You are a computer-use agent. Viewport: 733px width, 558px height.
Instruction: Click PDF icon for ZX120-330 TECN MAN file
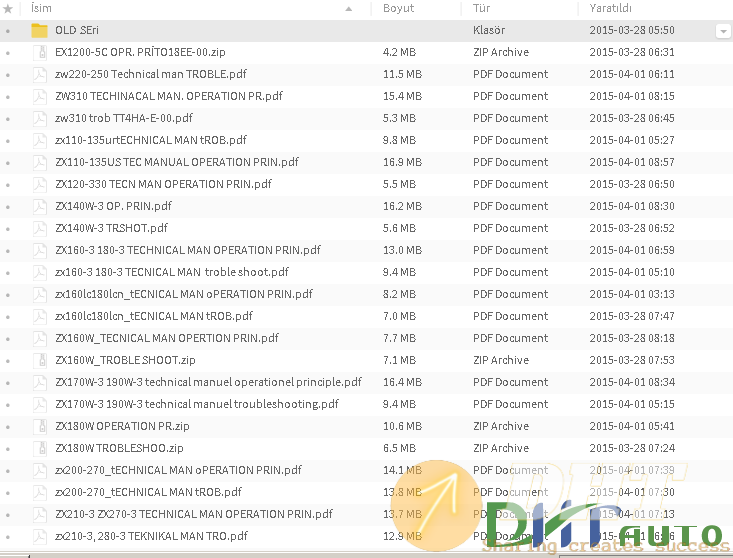[x=39, y=184]
